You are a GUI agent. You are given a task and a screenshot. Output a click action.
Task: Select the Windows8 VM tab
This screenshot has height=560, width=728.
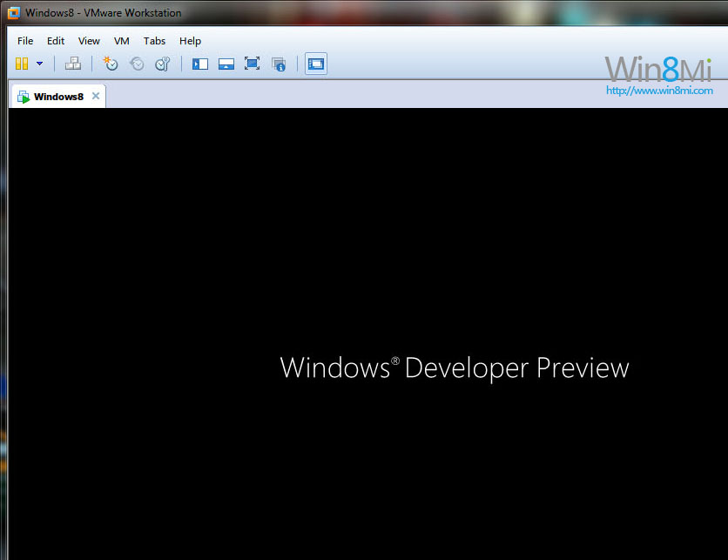tap(57, 97)
